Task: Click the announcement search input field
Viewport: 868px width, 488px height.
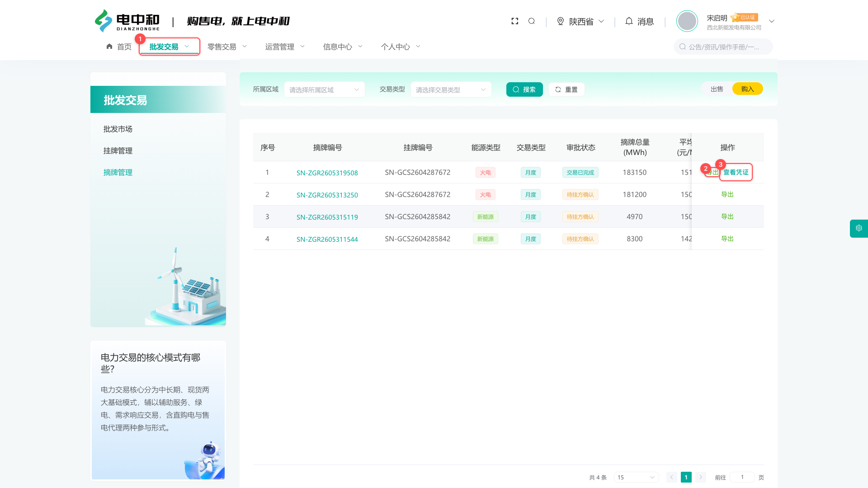Action: click(x=723, y=47)
